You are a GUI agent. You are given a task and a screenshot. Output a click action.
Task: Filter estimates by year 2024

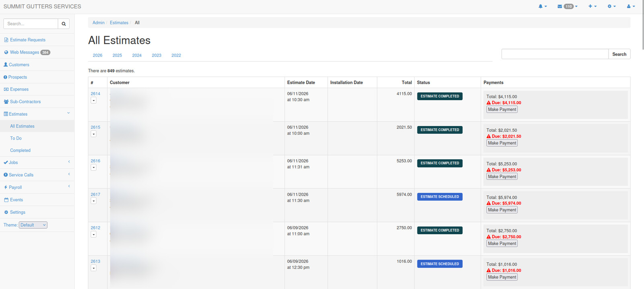click(137, 56)
